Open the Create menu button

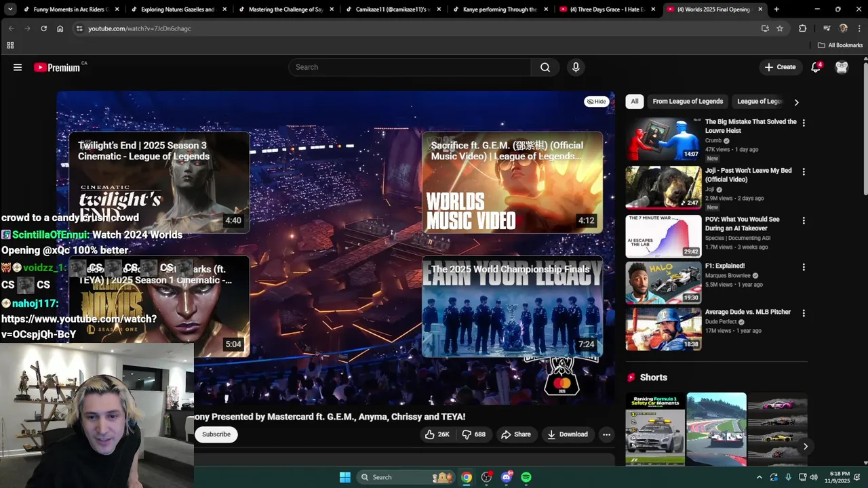tap(780, 67)
